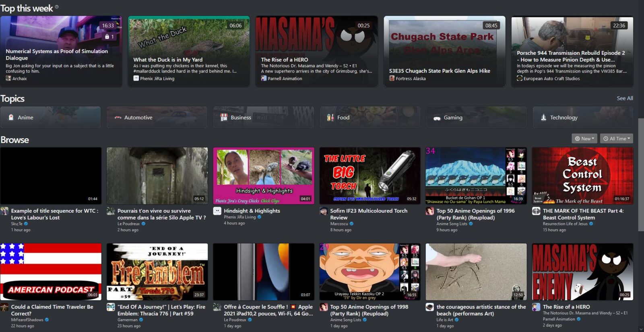Viewport: 644px width, 332px height.
Task: Open the Fortress Alaska channel link
Action: [x=410, y=79]
